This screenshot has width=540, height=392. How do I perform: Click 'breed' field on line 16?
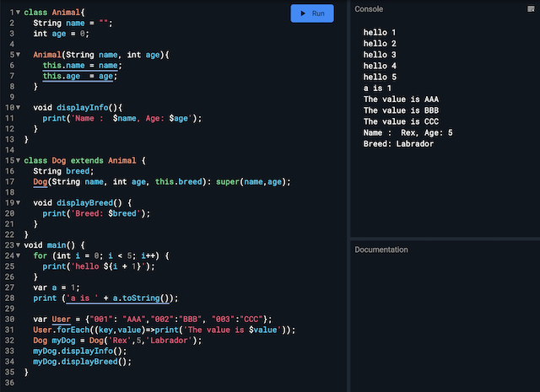click(78, 171)
